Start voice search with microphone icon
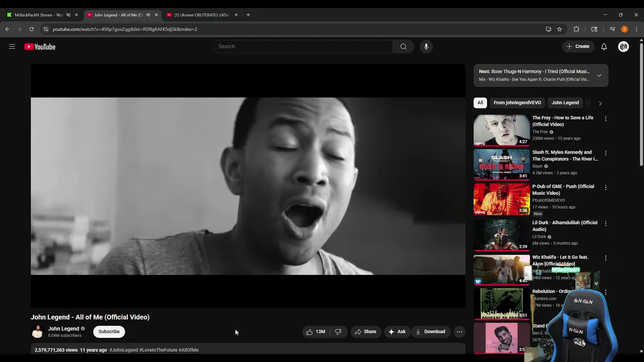Image resolution: width=644 pixels, height=362 pixels. (x=426, y=47)
